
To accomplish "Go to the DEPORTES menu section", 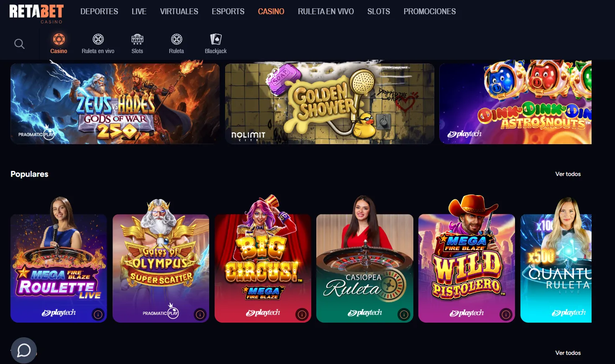I will tap(99, 11).
